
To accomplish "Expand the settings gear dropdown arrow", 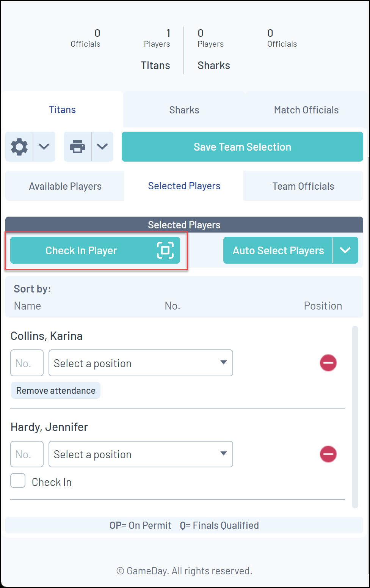I will (x=44, y=147).
